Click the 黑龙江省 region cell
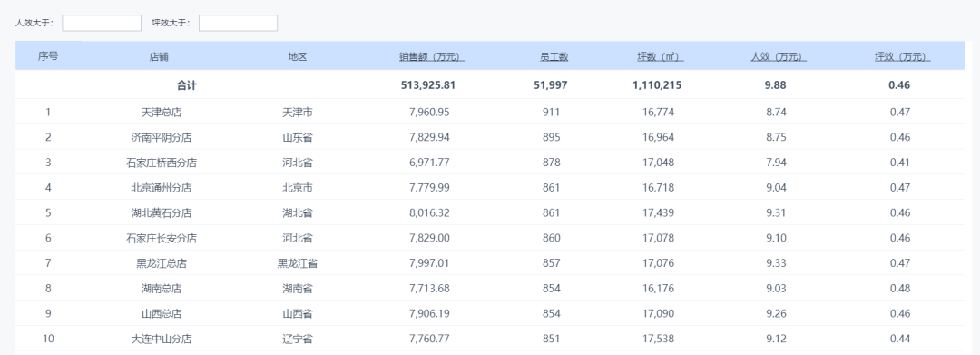This screenshot has height=355, width=980. point(298,263)
